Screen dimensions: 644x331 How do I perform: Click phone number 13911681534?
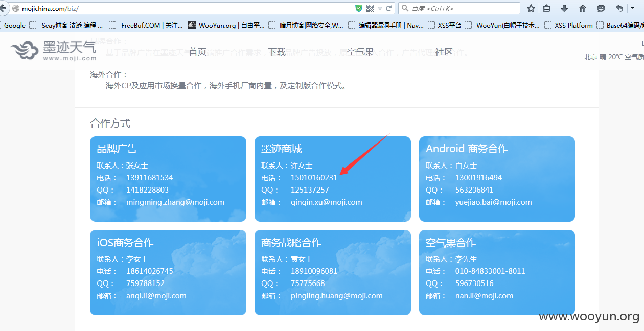[x=150, y=178]
